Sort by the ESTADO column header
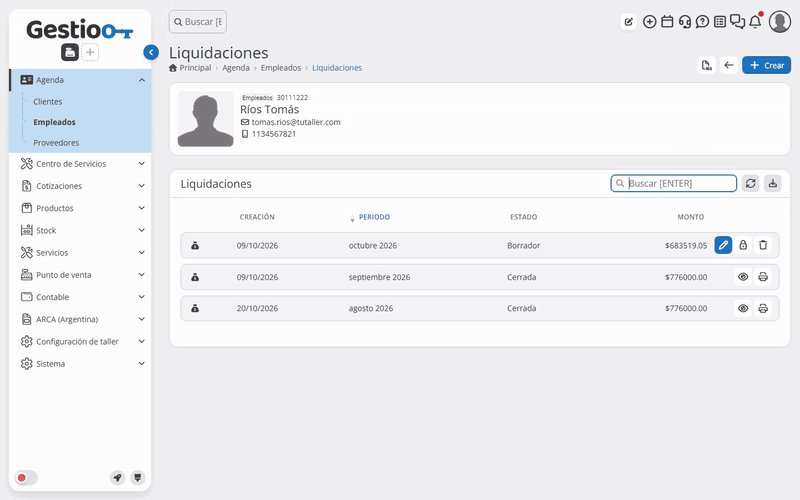This screenshot has height=500, width=800. (523, 217)
